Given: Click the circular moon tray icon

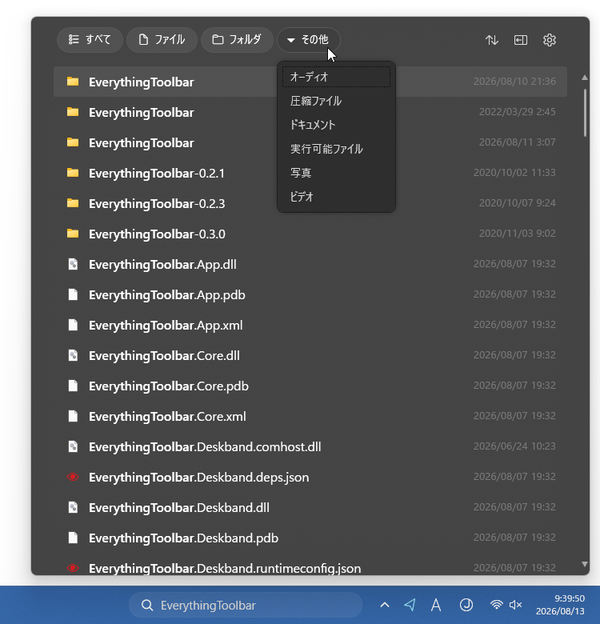Looking at the screenshot, I should pos(466,605).
